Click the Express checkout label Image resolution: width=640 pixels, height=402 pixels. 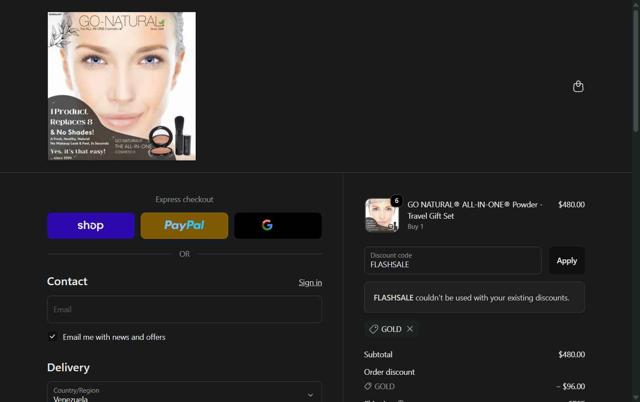[x=184, y=200]
